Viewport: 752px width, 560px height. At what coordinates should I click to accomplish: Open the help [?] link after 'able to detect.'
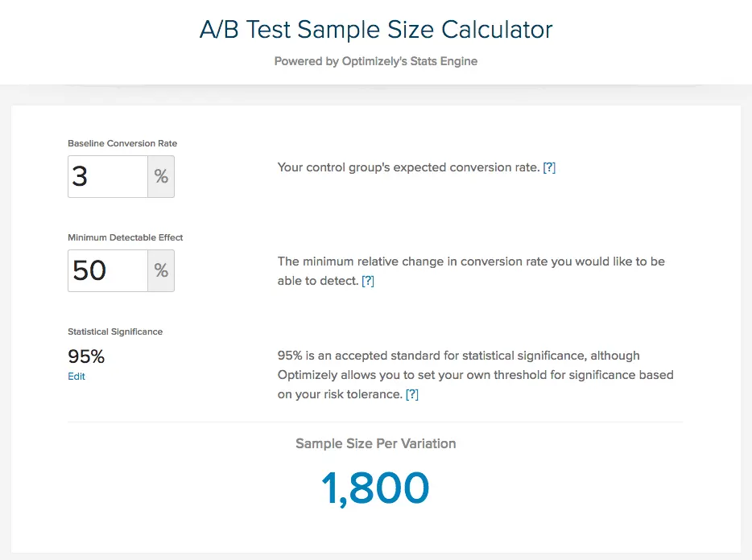pos(368,281)
